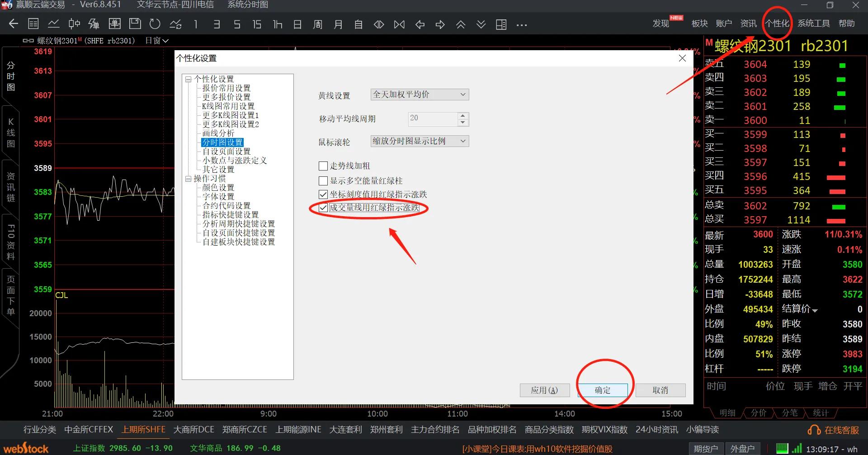Click the page-up double chevron icon

click(x=461, y=24)
